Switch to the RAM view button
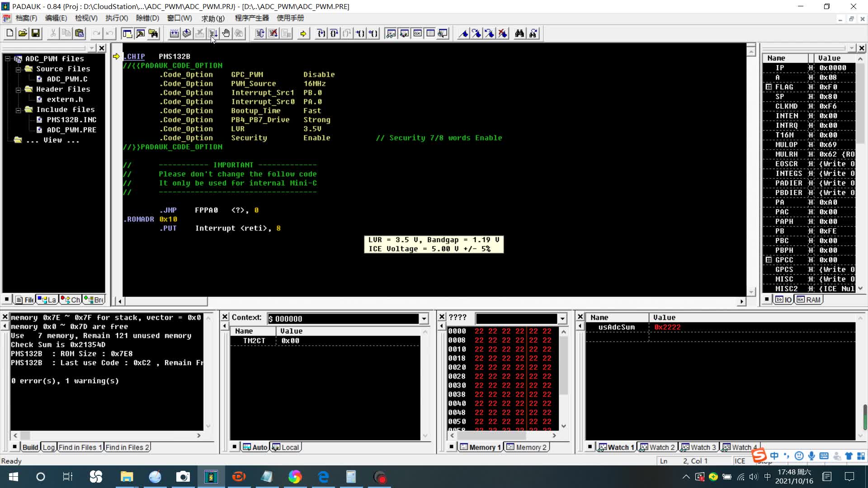The width and height of the screenshot is (868, 488). [x=809, y=299]
